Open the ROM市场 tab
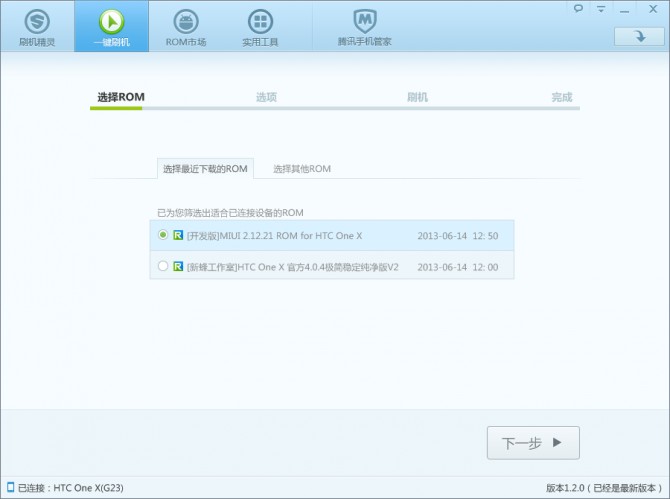This screenshot has width=670, height=499. (x=186, y=26)
